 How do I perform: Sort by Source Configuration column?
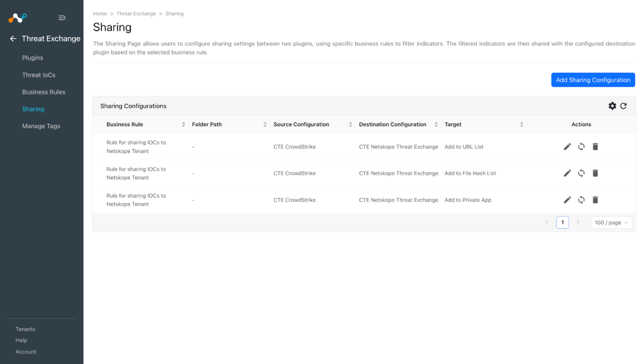click(350, 124)
